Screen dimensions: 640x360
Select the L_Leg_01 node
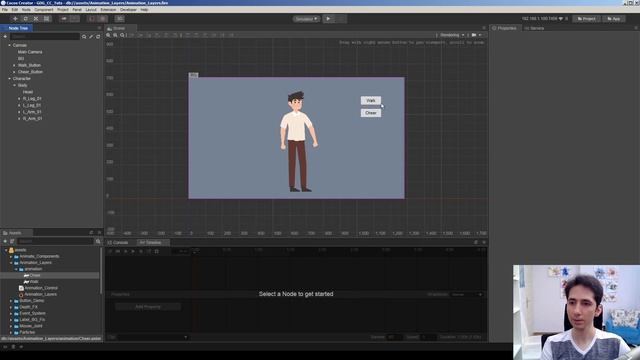[32, 105]
